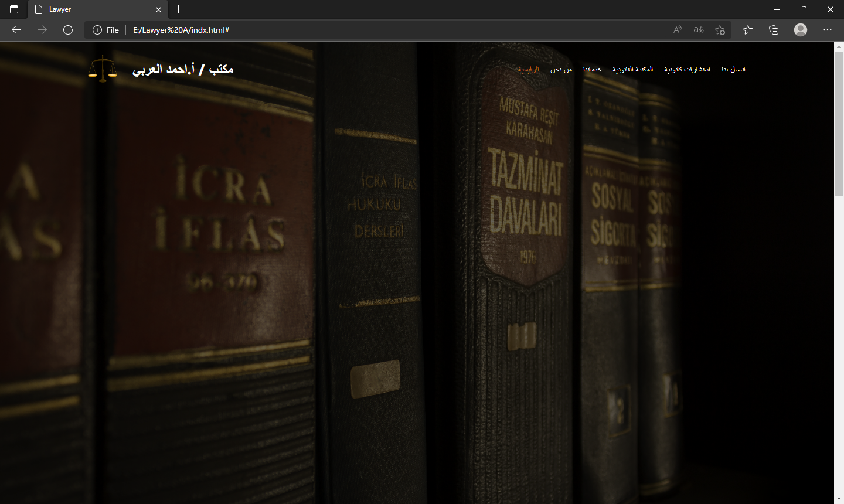Open the Collections panel
The width and height of the screenshot is (844, 504).
774,30
